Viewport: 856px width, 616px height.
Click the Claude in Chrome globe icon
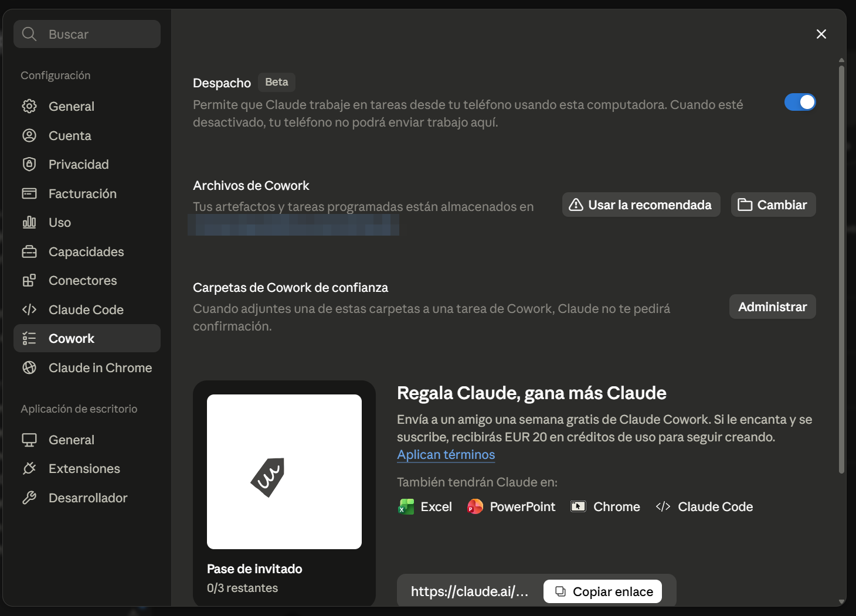(x=29, y=367)
